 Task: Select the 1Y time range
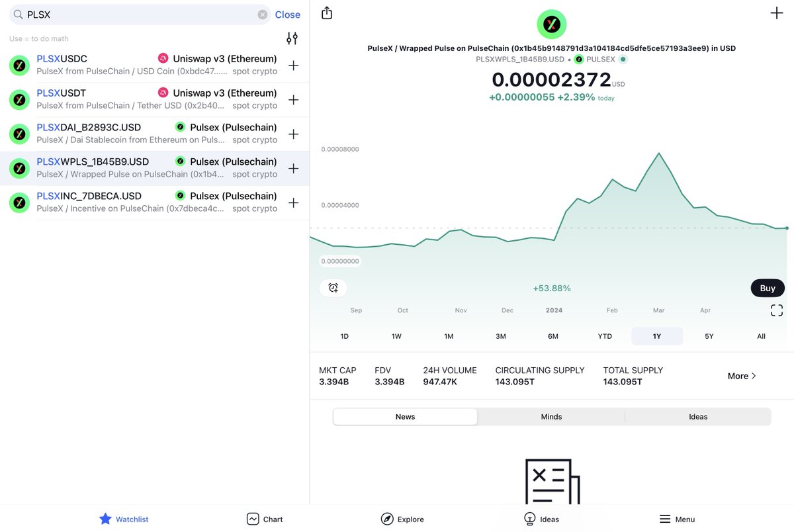click(657, 336)
